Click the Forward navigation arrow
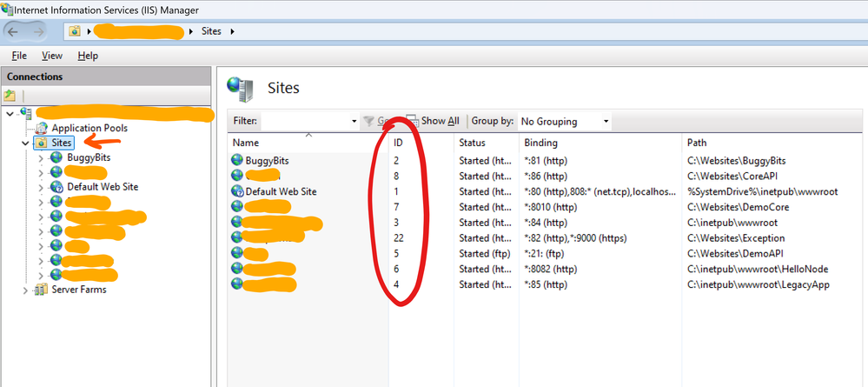The height and width of the screenshot is (387, 868). pos(39,31)
